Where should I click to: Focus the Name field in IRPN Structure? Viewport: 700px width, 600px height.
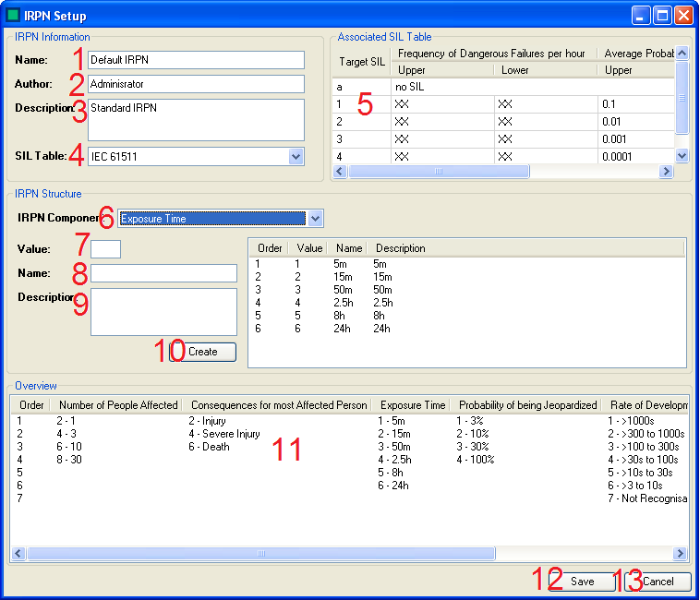(x=163, y=273)
